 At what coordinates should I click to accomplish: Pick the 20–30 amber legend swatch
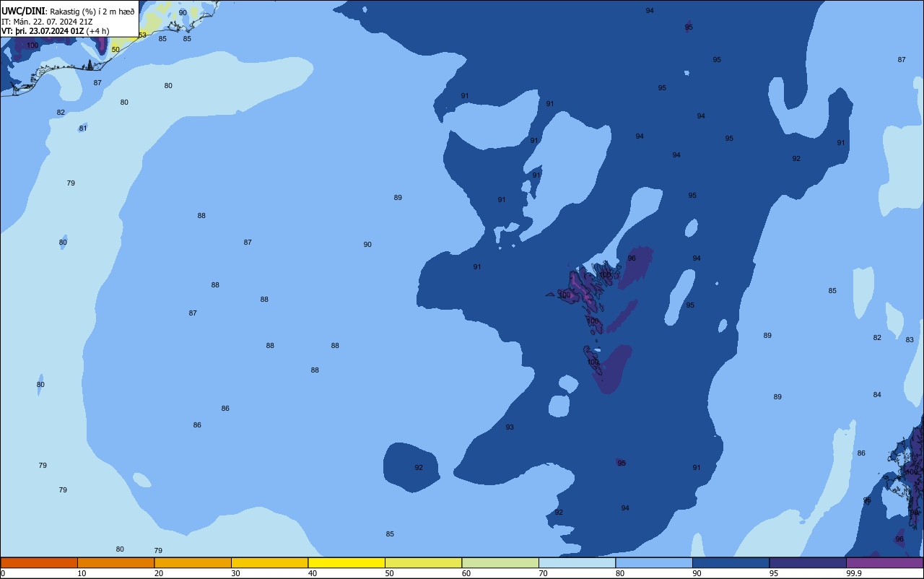(193, 562)
